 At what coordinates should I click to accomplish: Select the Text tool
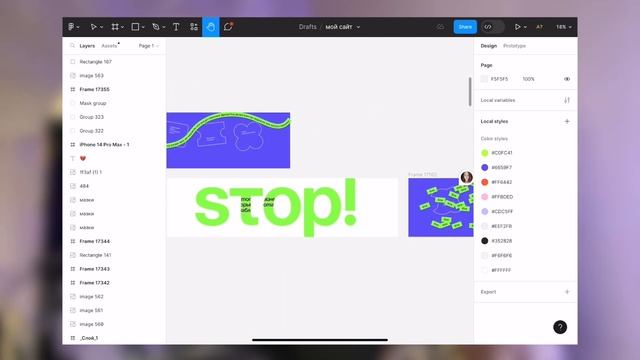coord(176,27)
